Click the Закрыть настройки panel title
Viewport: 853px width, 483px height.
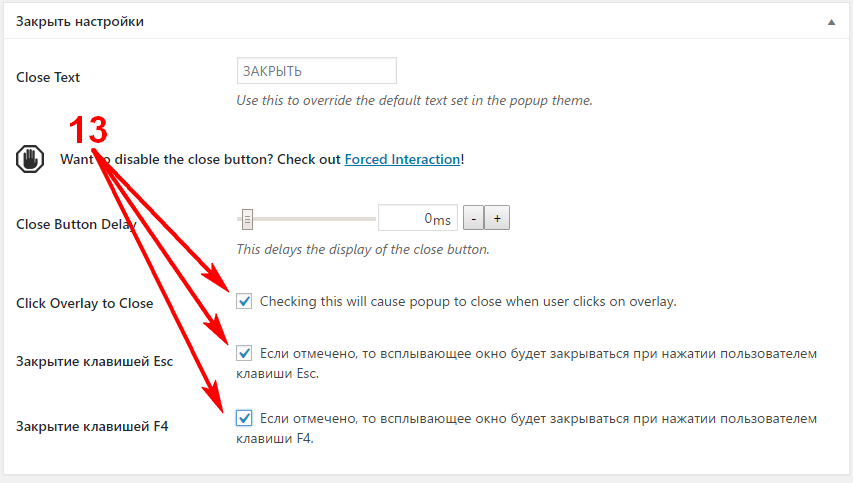[x=80, y=22]
